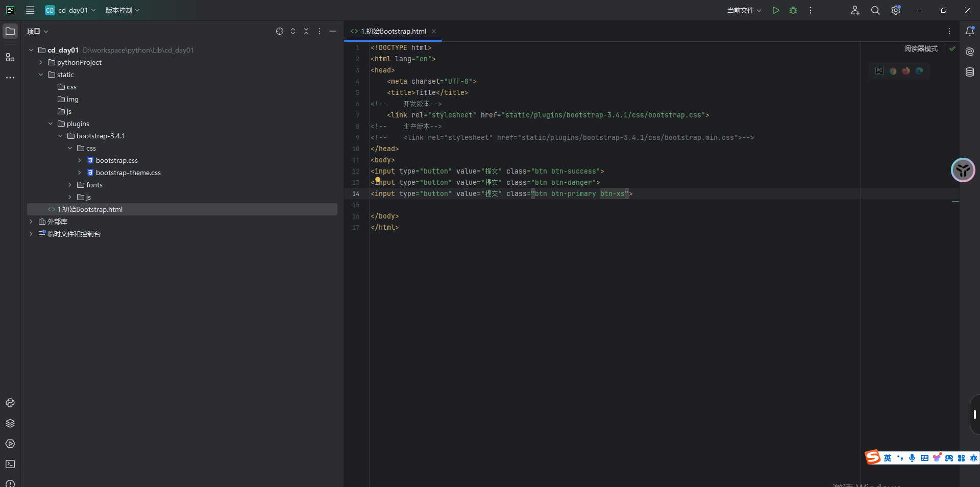
Task: Open editor tabs options menu
Action: [949, 31]
